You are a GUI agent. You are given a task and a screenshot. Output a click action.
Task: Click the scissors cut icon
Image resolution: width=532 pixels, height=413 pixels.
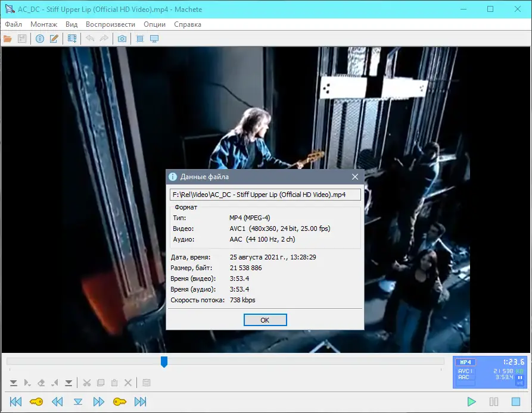click(87, 383)
